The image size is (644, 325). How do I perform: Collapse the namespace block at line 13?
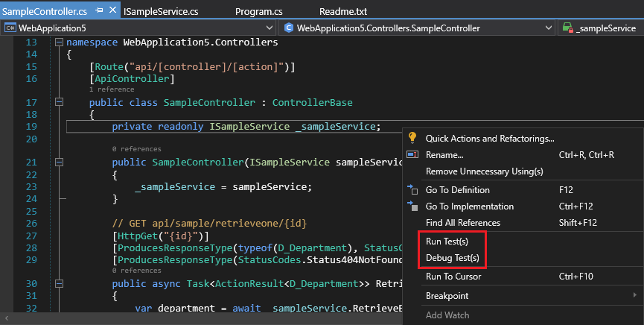[x=59, y=42]
